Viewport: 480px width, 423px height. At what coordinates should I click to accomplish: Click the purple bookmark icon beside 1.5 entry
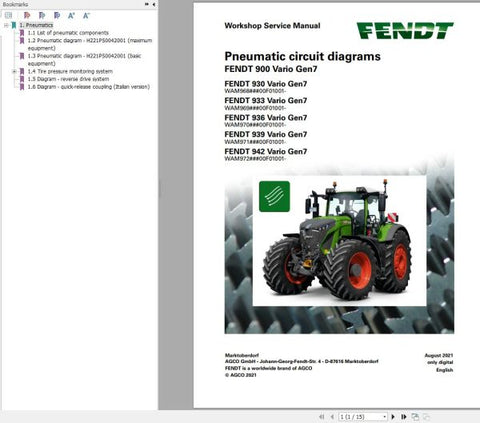pos(22,79)
